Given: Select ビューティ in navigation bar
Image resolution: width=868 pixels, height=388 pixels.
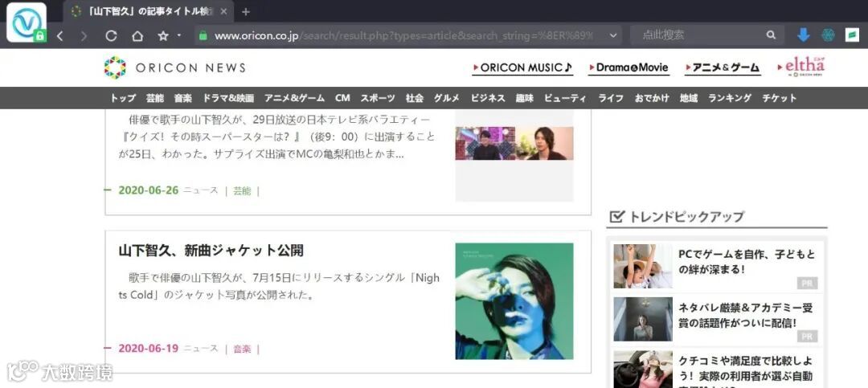Looking at the screenshot, I should pos(565,98).
